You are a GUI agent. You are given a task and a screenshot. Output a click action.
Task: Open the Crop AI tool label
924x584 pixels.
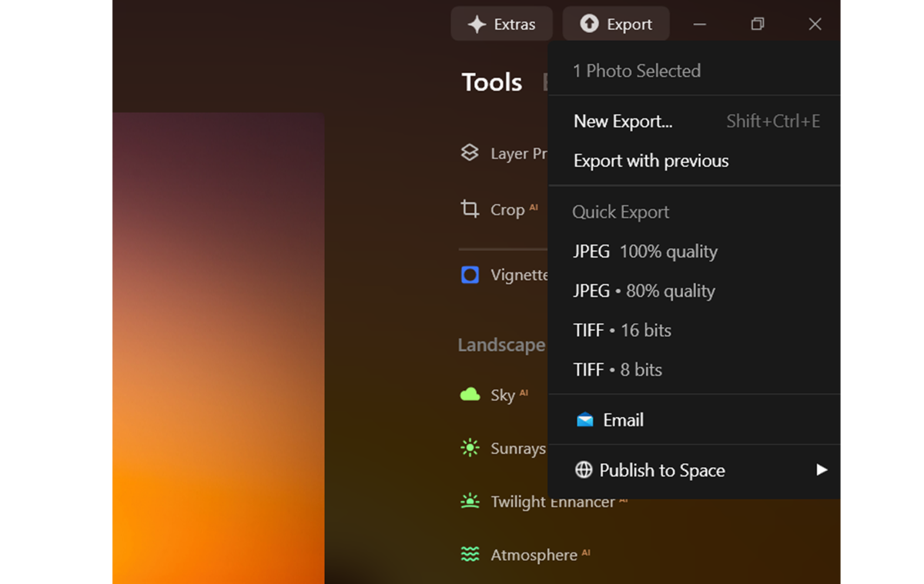(514, 209)
